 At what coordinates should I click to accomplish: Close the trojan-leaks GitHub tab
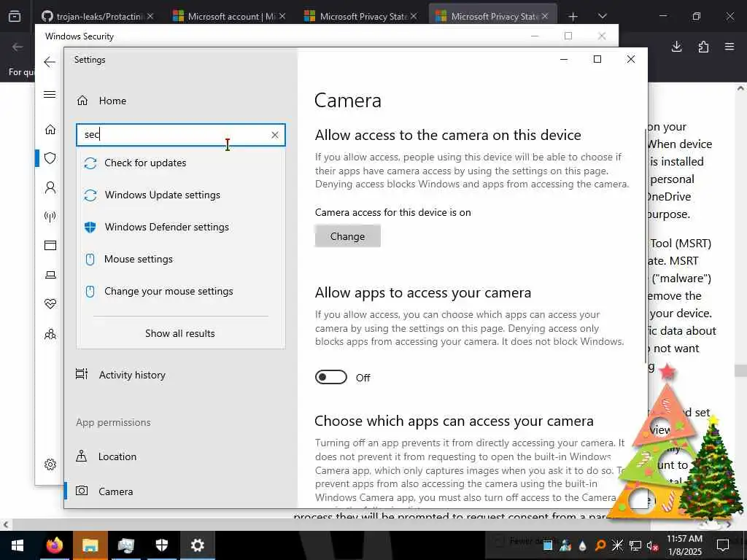pos(150,16)
